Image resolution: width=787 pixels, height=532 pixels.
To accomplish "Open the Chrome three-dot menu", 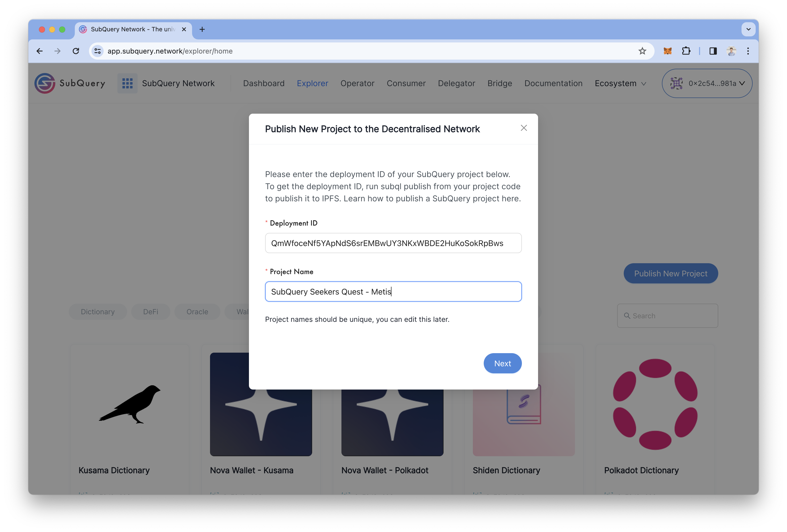I will pyautogui.click(x=748, y=51).
